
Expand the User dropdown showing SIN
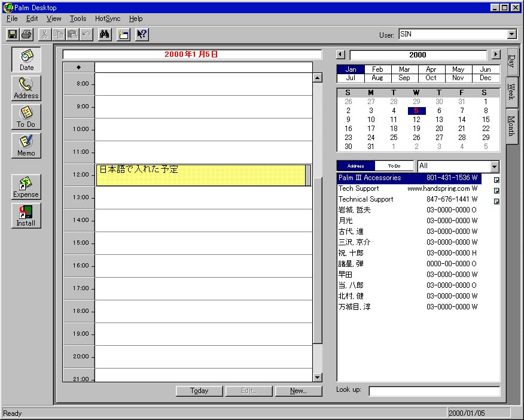(x=511, y=35)
